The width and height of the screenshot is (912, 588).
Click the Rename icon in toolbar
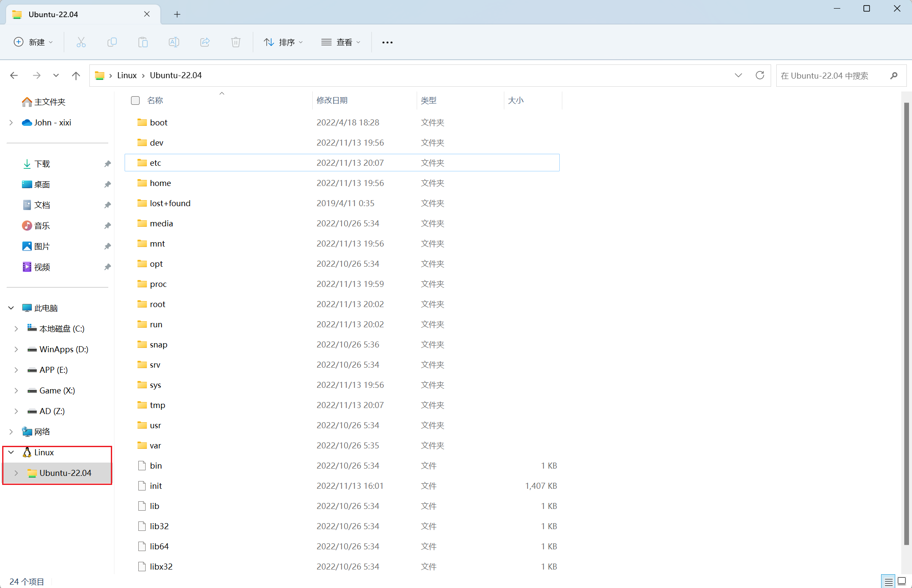tap(174, 42)
